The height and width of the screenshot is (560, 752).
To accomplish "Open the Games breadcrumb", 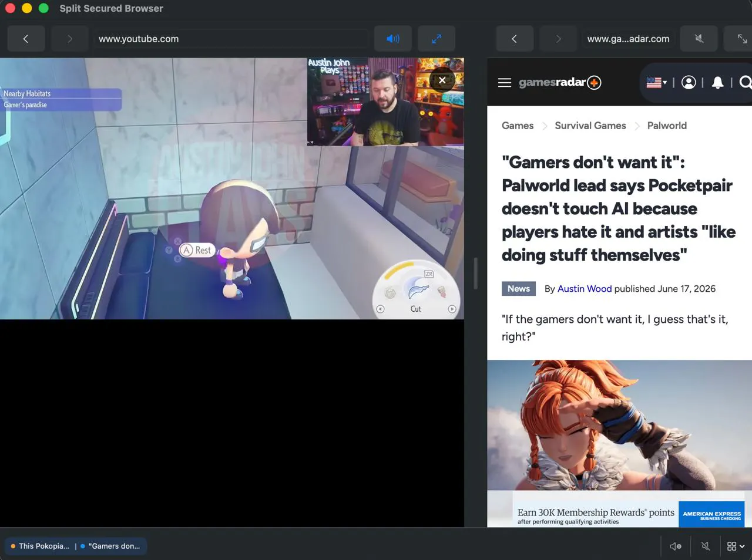I will (518, 126).
